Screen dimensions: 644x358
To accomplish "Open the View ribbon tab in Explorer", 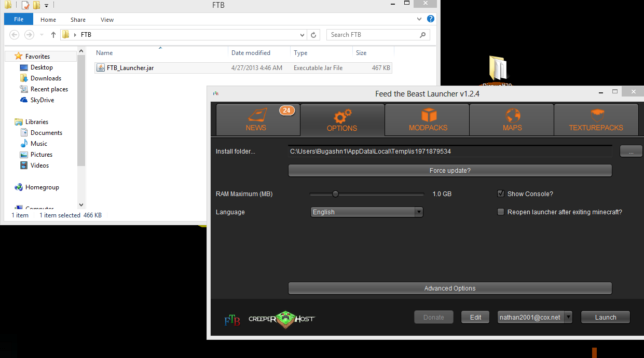I will [x=107, y=20].
